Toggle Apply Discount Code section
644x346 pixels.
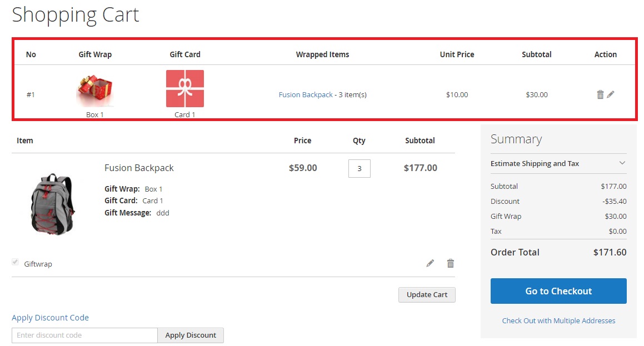(50, 318)
